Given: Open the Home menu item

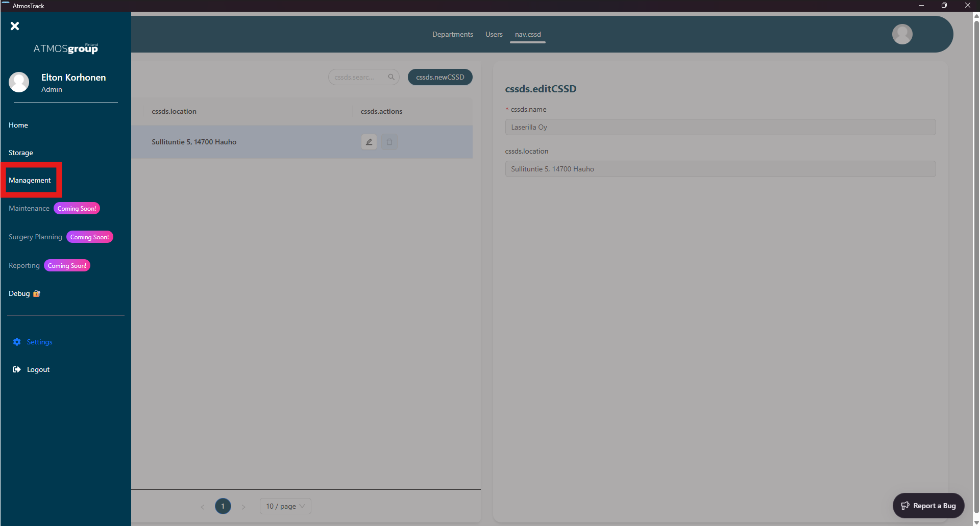Looking at the screenshot, I should click(18, 125).
